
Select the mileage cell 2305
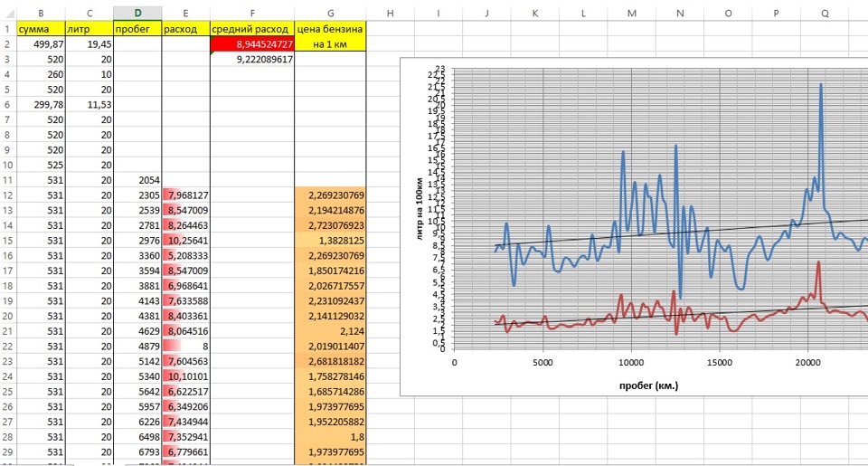137,195
